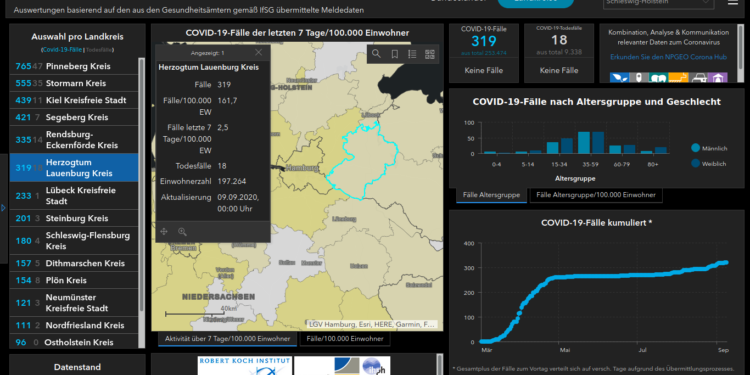
Task: Click the COVID-19-Fälle 319 indicator
Action: click(x=484, y=41)
